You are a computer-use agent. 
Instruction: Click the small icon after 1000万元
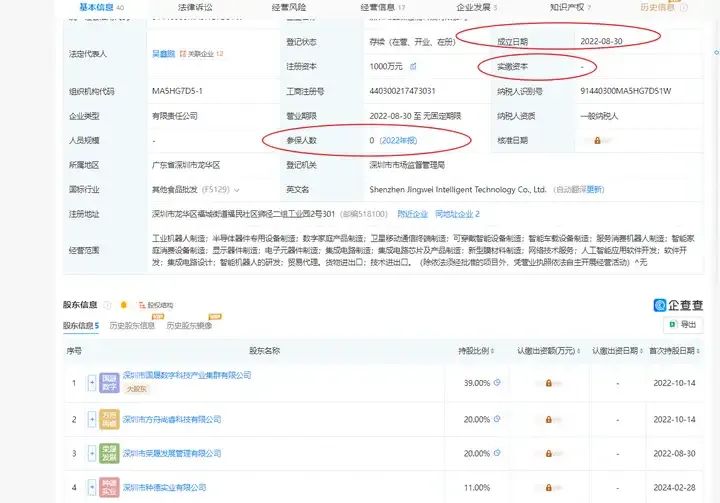coord(413,67)
